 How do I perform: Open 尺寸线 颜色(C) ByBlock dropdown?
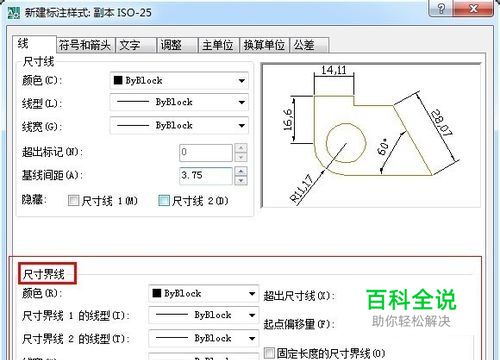tap(179, 81)
